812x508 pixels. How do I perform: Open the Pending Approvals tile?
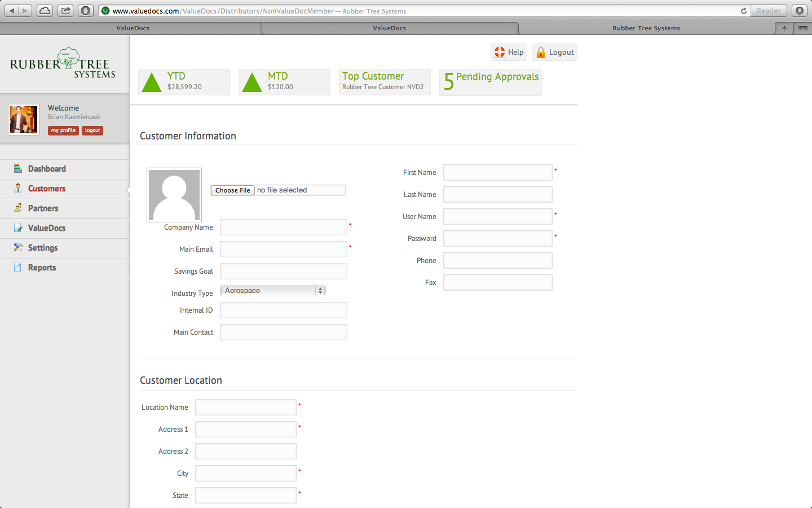[491, 82]
